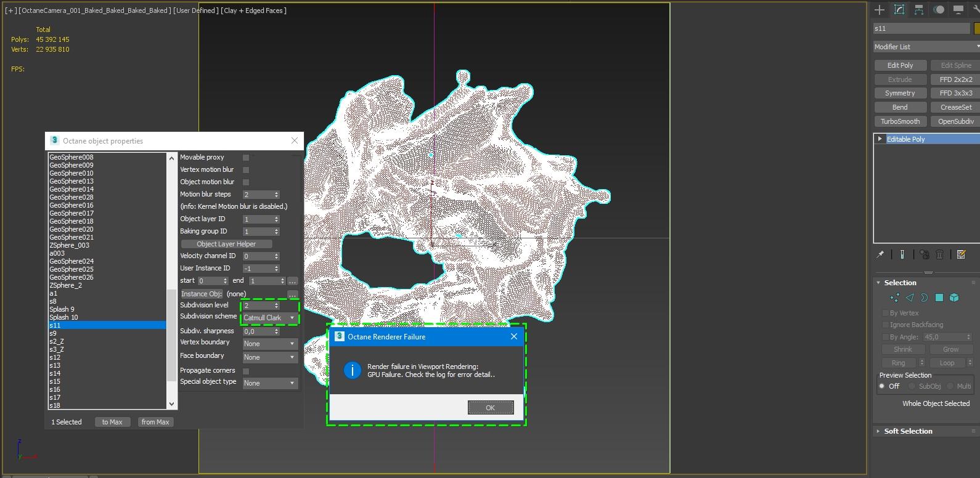Collapse the Selection rollout
This screenshot has height=478, width=980.
pos(878,283)
